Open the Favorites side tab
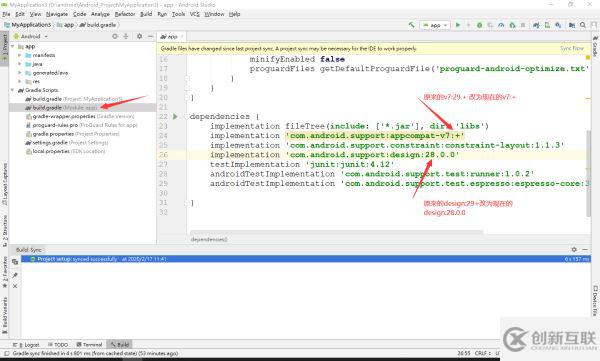600x361 pixels. (x=5, y=273)
